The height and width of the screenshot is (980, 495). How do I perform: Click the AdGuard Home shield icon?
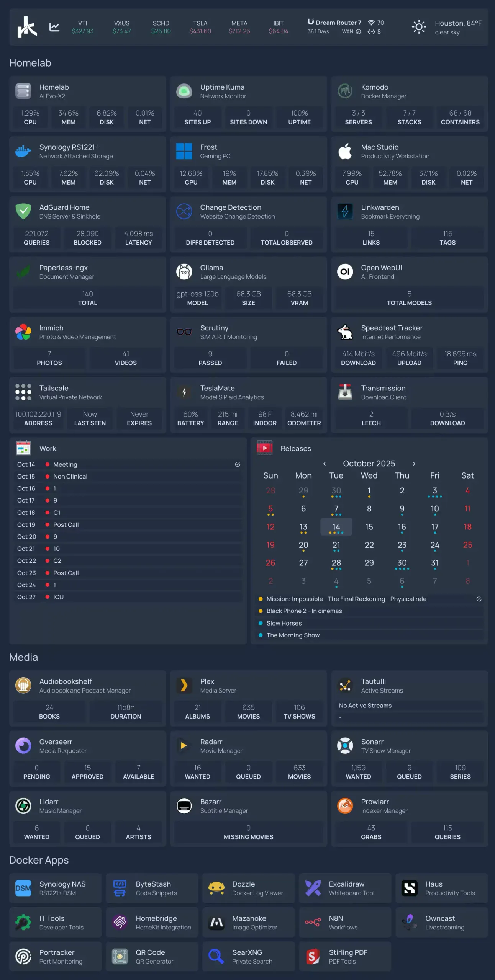click(x=23, y=212)
